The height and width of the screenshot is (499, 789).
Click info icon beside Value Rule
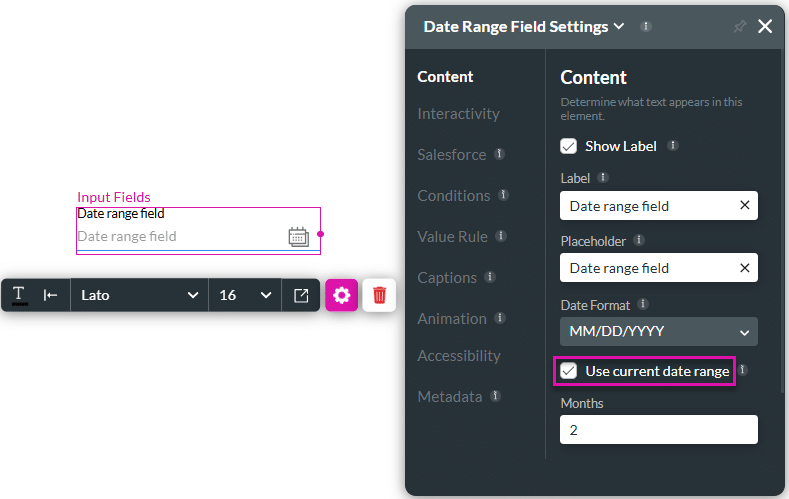coord(501,235)
